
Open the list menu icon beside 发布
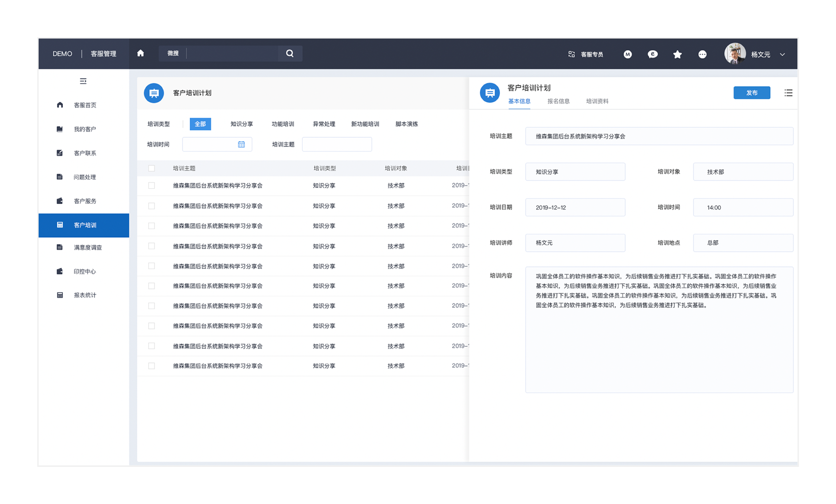(x=788, y=93)
